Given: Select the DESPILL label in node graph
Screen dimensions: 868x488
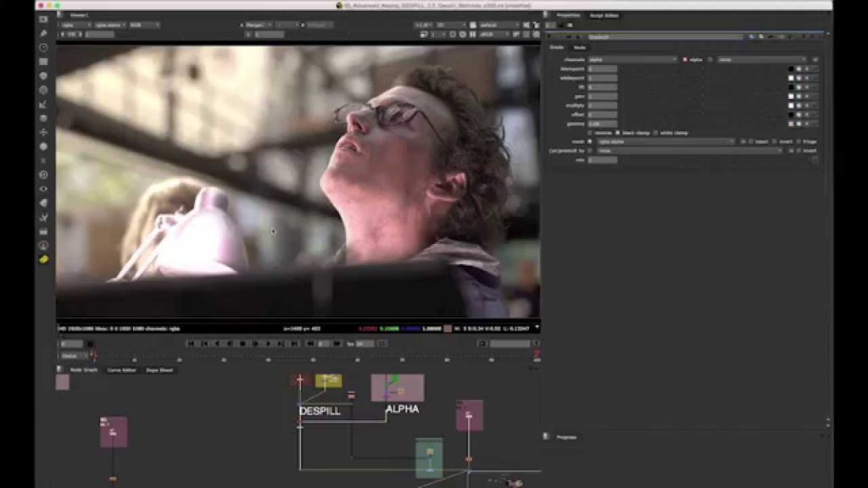Looking at the screenshot, I should pyautogui.click(x=320, y=411).
